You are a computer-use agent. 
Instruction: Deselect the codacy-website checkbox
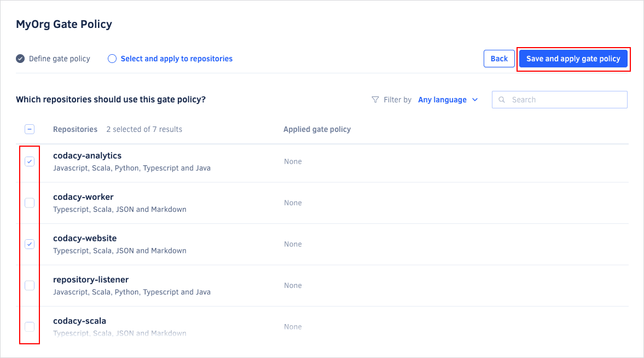click(x=30, y=244)
